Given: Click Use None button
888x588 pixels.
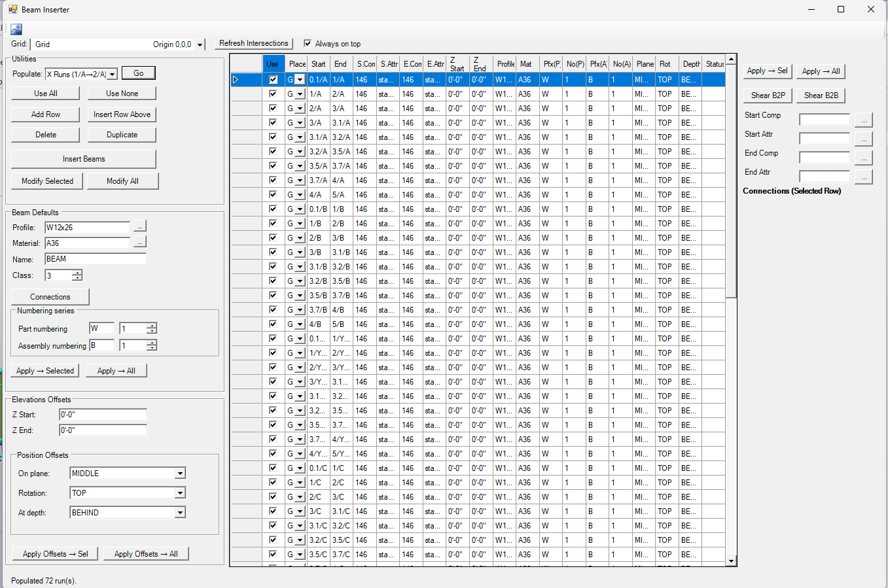Looking at the screenshot, I should pyautogui.click(x=122, y=94).
